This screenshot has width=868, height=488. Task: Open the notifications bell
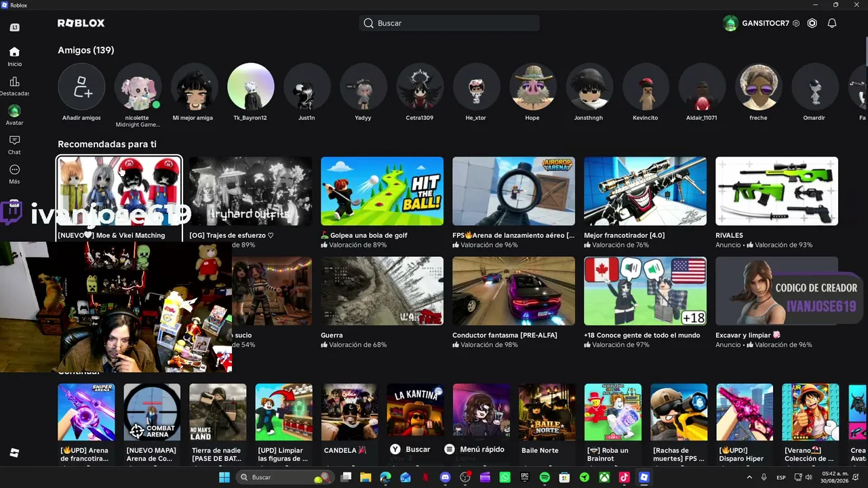click(832, 23)
